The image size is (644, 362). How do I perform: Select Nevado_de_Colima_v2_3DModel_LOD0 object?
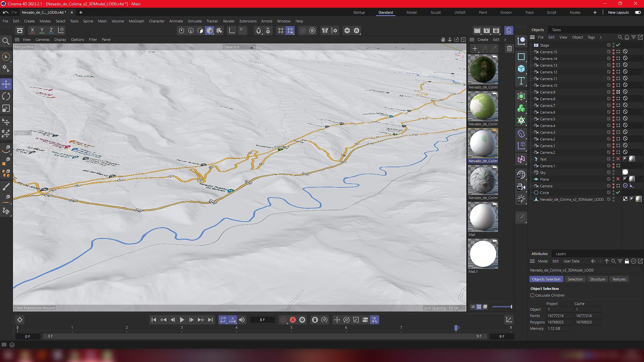point(572,199)
